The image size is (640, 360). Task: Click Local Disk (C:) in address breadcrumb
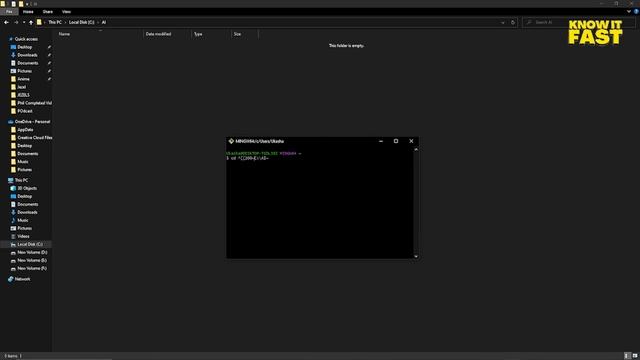82,22
